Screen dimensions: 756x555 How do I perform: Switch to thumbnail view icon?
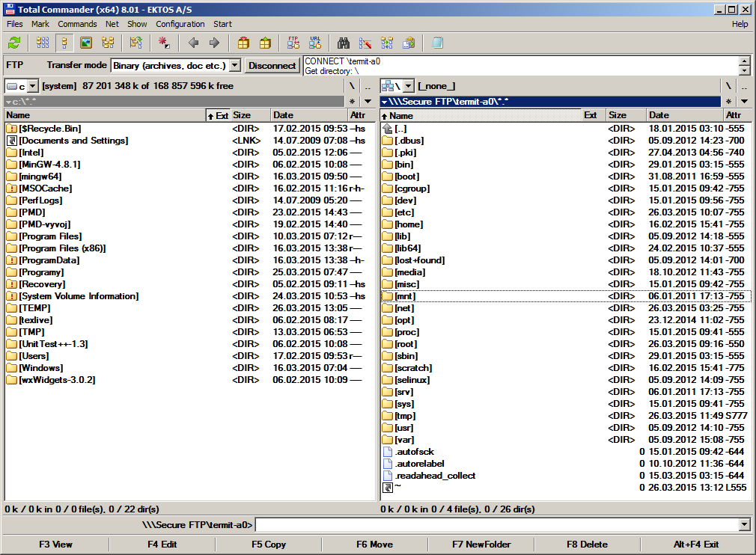coord(86,43)
